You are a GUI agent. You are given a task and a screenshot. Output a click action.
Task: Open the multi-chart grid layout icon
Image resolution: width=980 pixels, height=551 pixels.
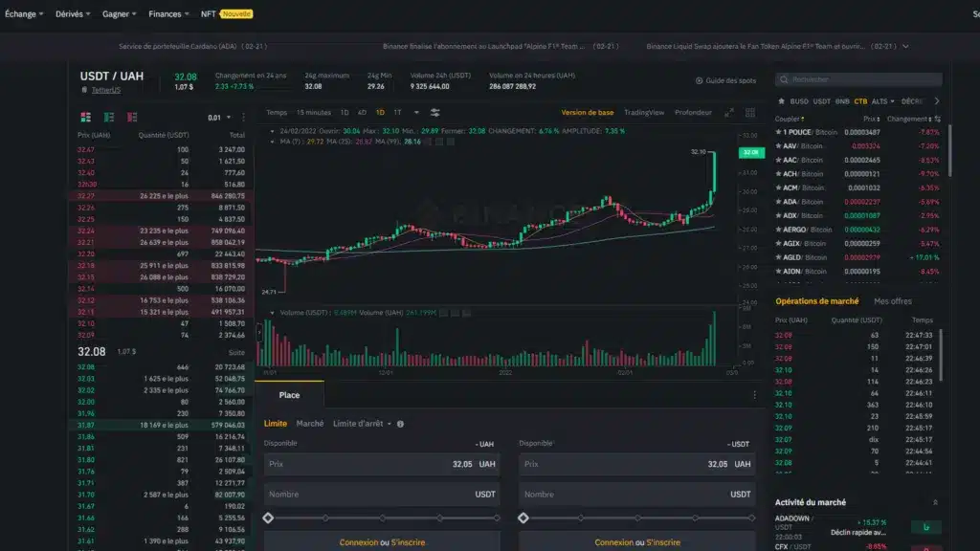pyautogui.click(x=750, y=113)
